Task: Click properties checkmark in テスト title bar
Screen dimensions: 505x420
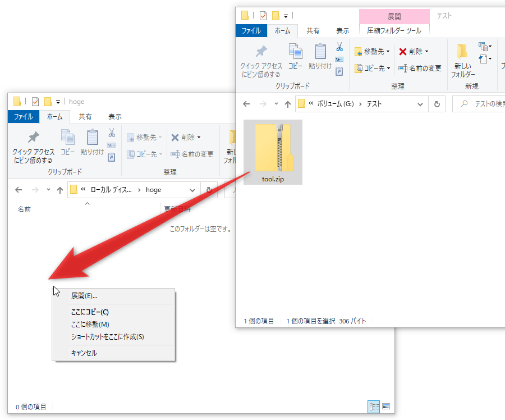Action: (x=263, y=16)
